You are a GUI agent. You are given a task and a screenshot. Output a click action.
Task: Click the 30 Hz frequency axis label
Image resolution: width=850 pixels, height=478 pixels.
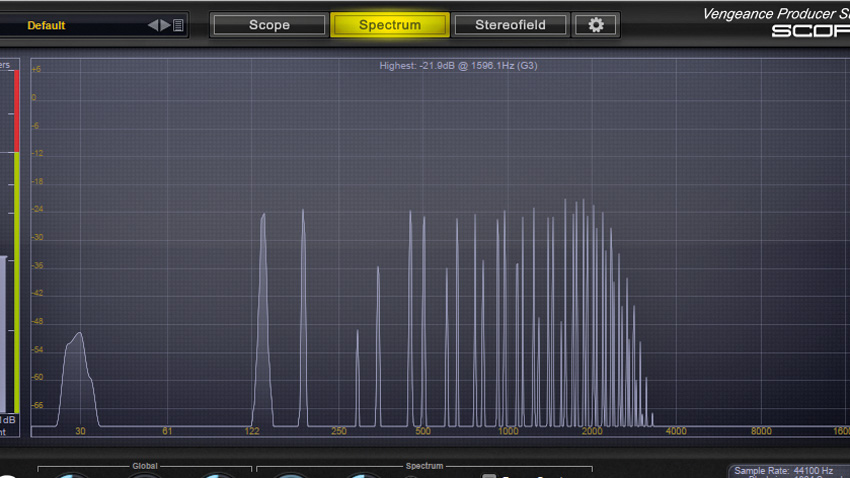(80, 431)
